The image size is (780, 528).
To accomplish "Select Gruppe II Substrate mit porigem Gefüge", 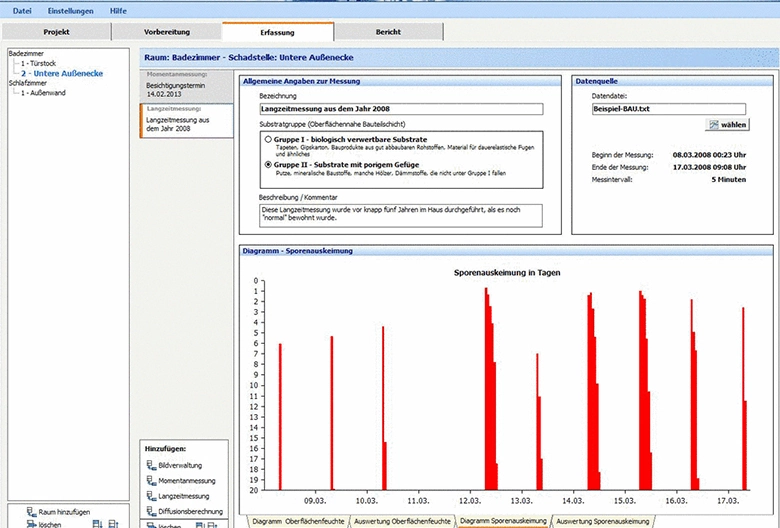I will 268,164.
